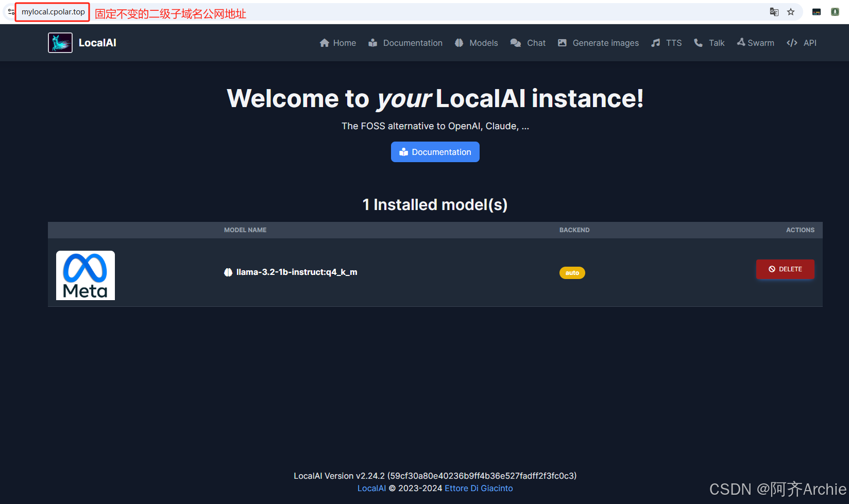Viewport: 849px width, 504px height.
Task: Click model name llama-3.2-1b-instruct:q4_k_m
Action: (297, 272)
